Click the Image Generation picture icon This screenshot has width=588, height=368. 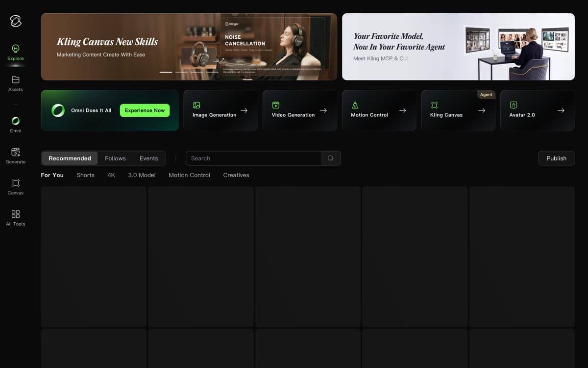coord(196,105)
